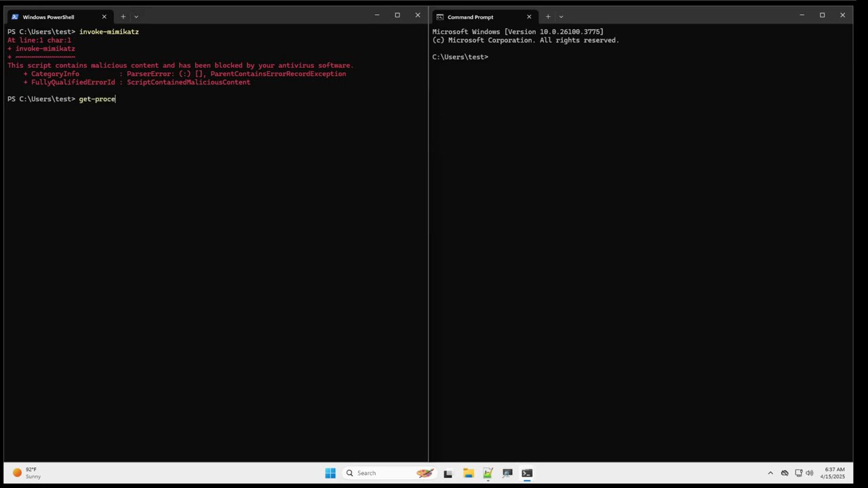Open new-tab dropdown in Command Prompt window
The image size is (868, 488).
[561, 16]
